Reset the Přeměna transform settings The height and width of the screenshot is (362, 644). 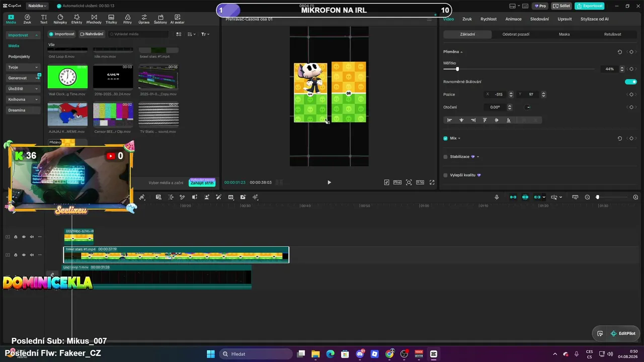point(620,52)
